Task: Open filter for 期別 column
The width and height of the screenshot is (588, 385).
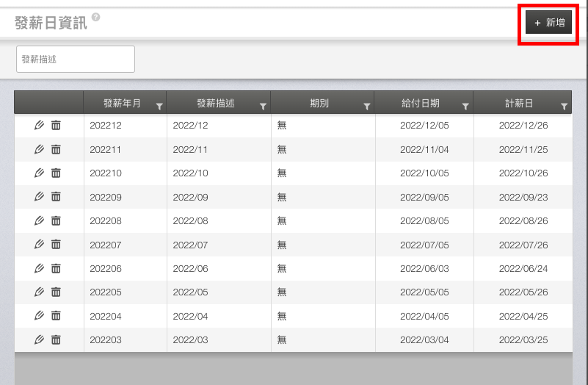Action: pos(367,107)
